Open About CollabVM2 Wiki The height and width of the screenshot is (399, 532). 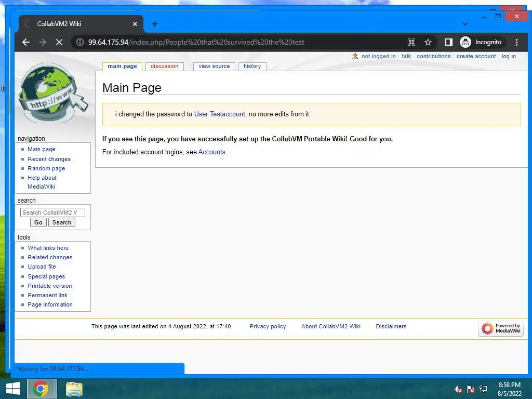pyautogui.click(x=331, y=326)
